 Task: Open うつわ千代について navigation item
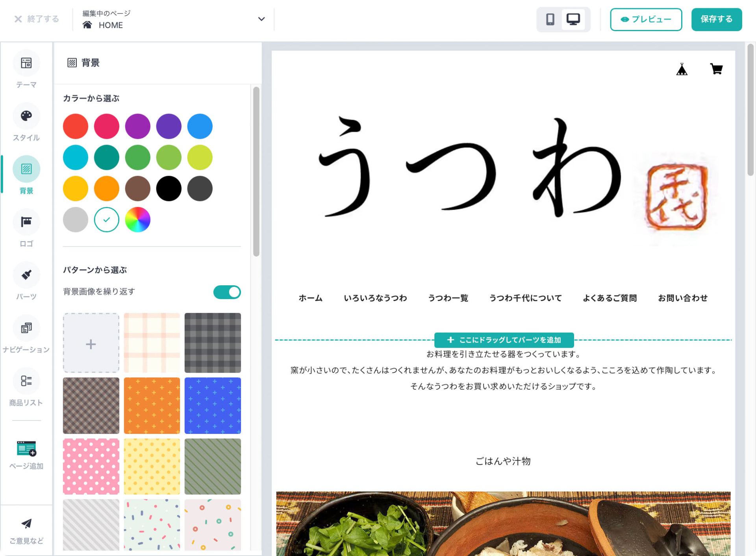click(525, 298)
